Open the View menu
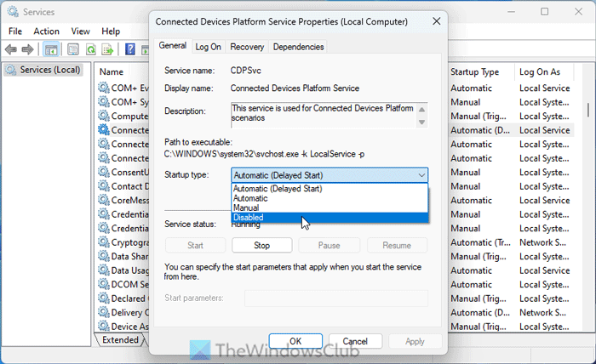Viewport: 596px width, 364px height. (81, 31)
